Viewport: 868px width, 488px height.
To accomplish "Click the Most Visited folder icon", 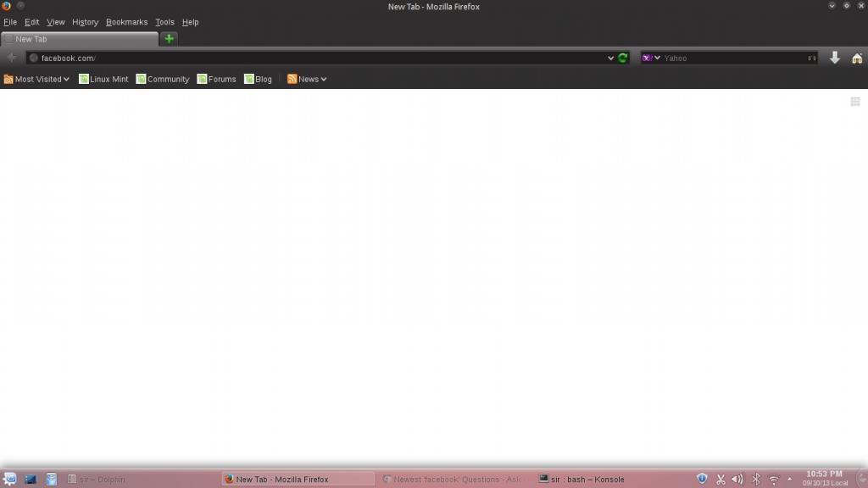I will (8, 79).
